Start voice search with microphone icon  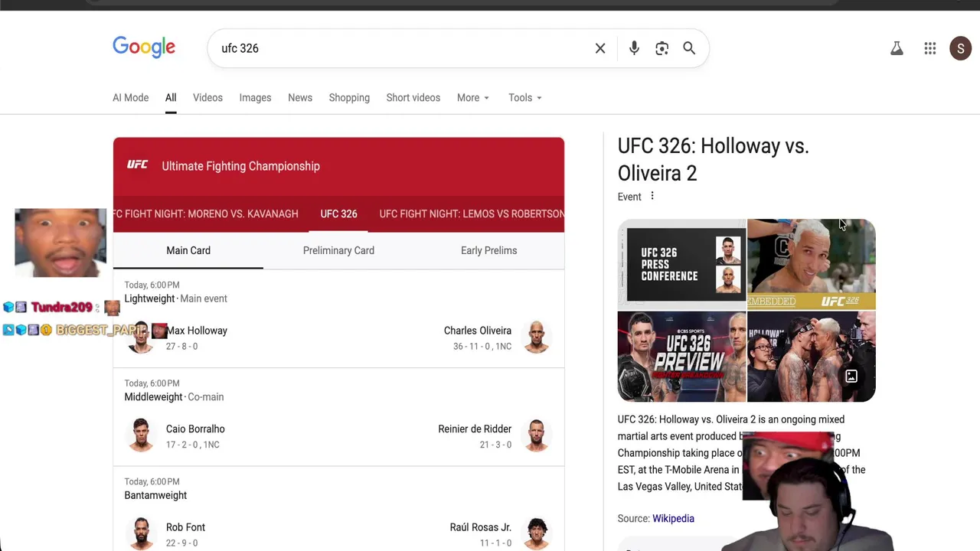(634, 48)
